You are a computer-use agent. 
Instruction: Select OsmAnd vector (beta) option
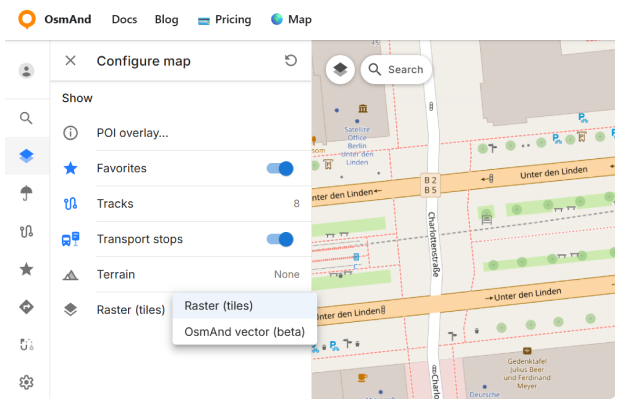pyautogui.click(x=245, y=332)
